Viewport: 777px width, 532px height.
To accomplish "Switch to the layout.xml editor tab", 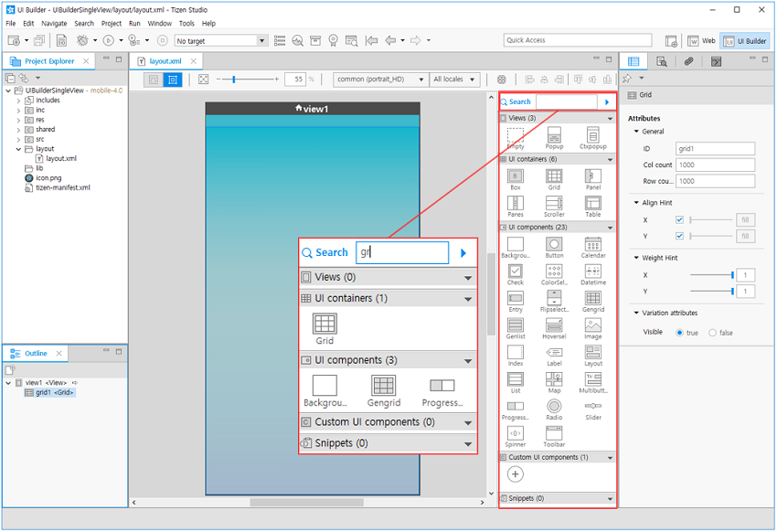I will pos(165,61).
